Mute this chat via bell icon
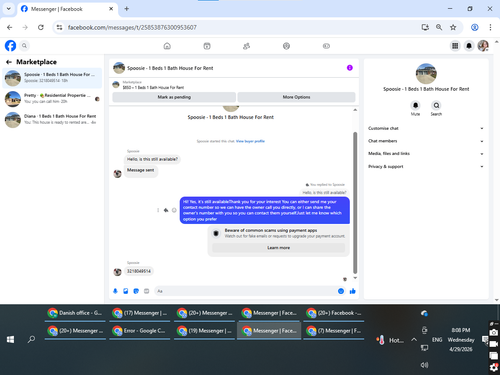Screen dimensions: 500x375 coord(415,106)
